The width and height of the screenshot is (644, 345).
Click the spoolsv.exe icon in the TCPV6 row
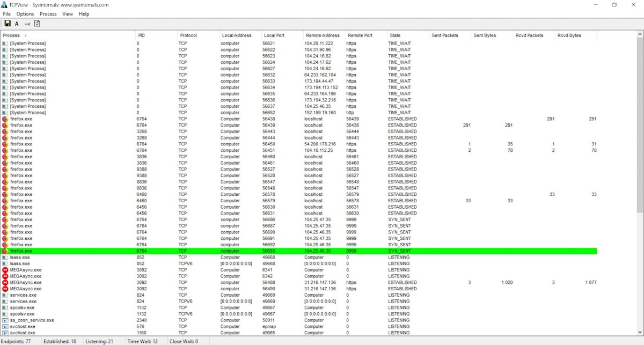[5, 314]
